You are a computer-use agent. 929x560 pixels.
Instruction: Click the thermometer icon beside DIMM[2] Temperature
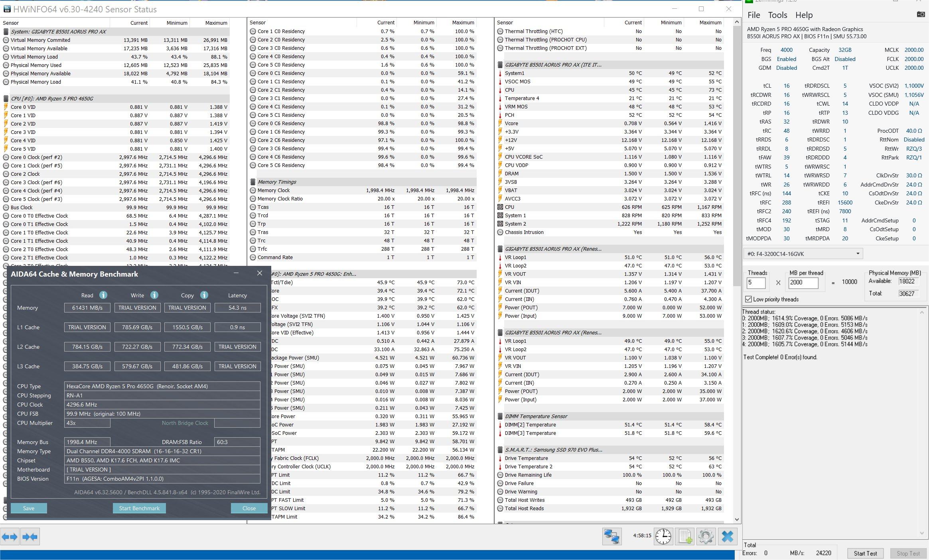[500, 424]
